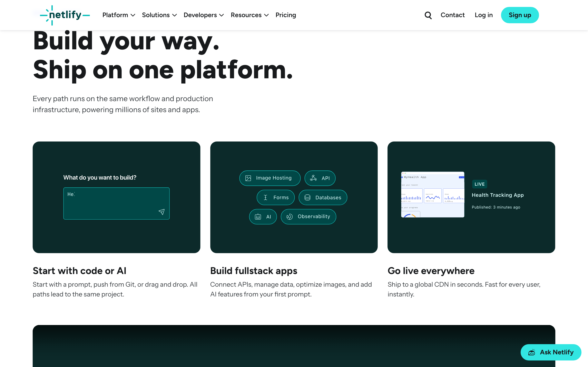Screen dimensions: 588x367
Task: Open the Resources navigation menu
Action: pyautogui.click(x=250, y=15)
